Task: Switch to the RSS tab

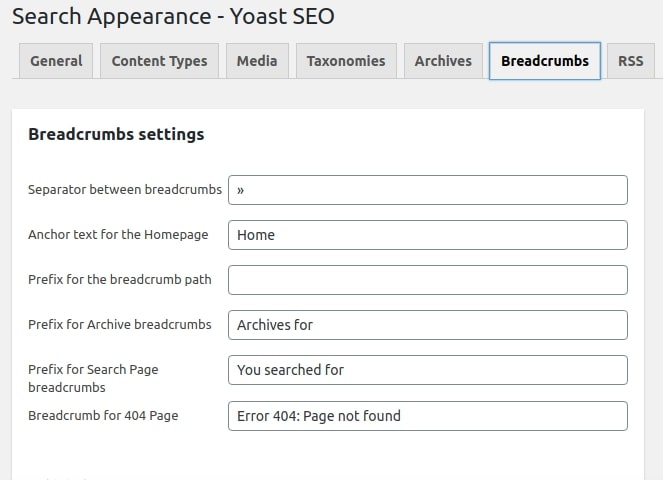Action: [630, 61]
